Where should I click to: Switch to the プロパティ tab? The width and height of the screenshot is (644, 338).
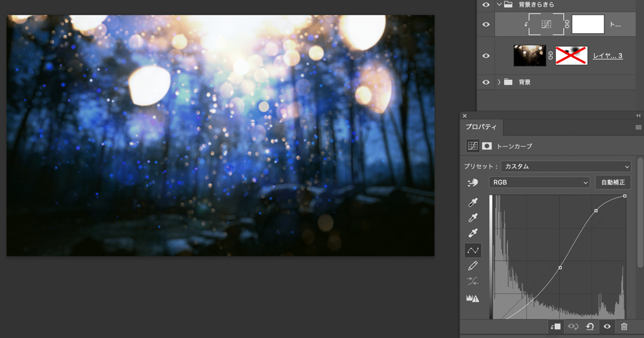tap(481, 127)
